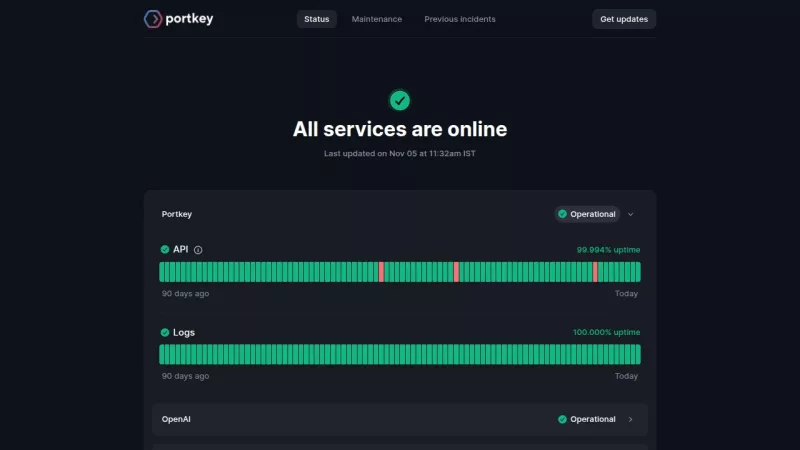This screenshot has height=450, width=800.
Task: Select last red incident bar in API uptime
Action: 595,272
